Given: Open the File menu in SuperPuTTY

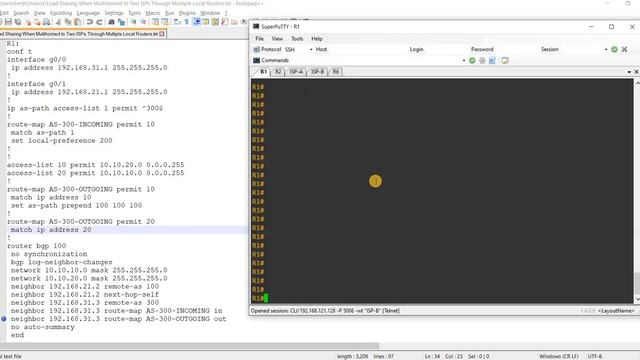Looking at the screenshot, I should click(x=259, y=39).
